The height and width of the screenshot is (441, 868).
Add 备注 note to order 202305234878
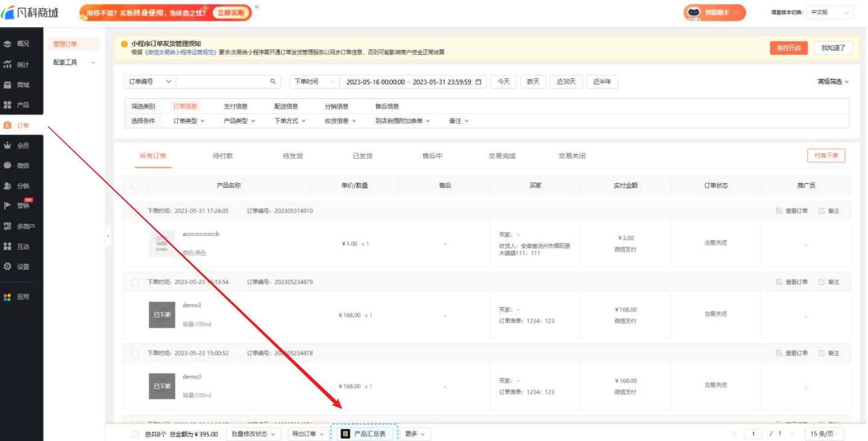[829, 354]
